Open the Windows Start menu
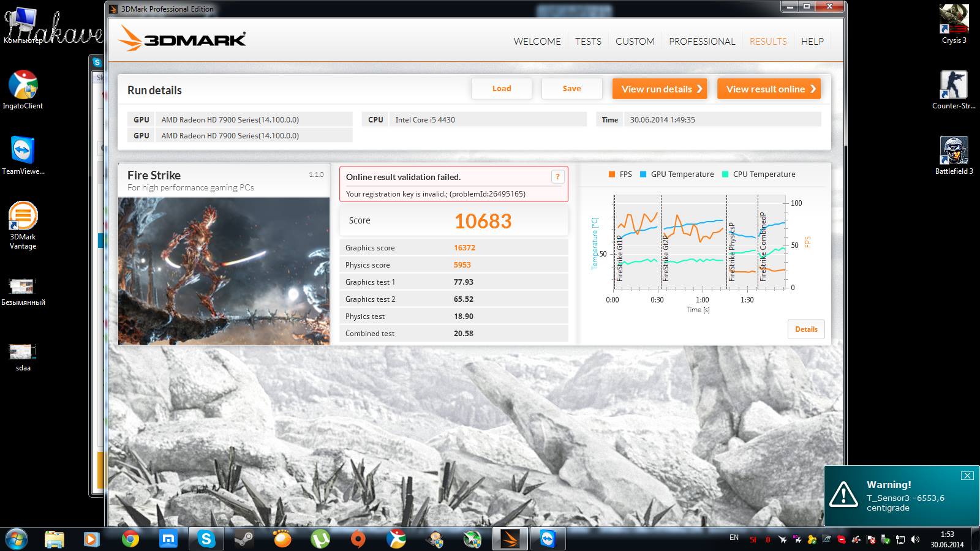Viewport: 980px width, 551px height. 15,539
